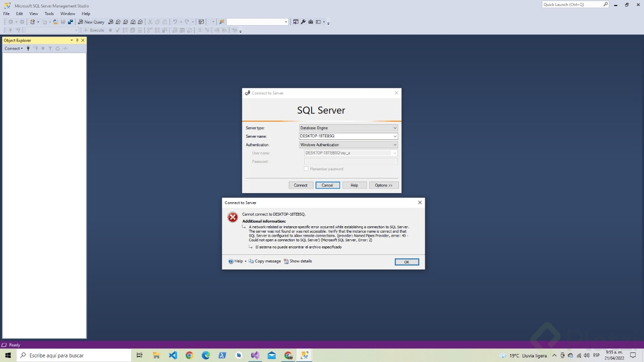
Task: Open the Help dropdown arrow in error dialog
Action: (246, 261)
